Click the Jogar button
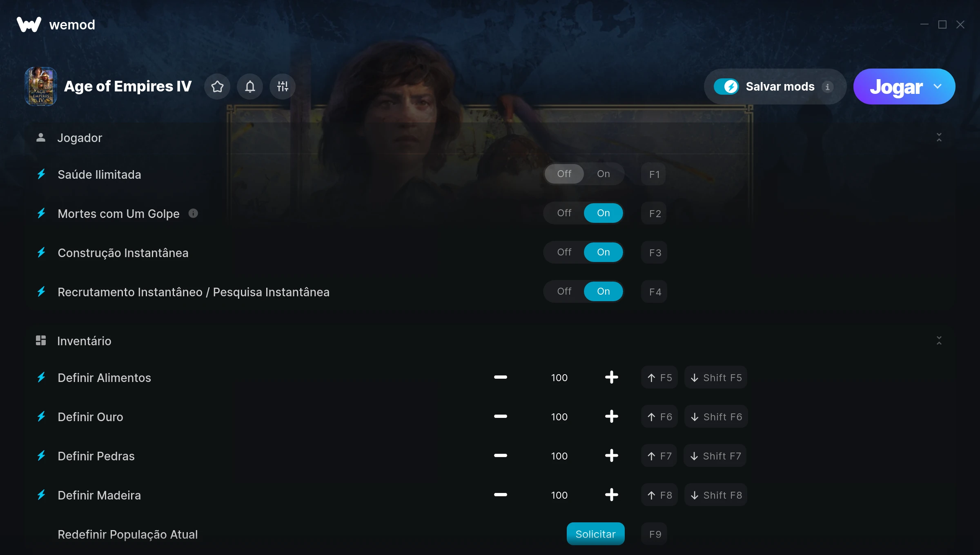 896,87
